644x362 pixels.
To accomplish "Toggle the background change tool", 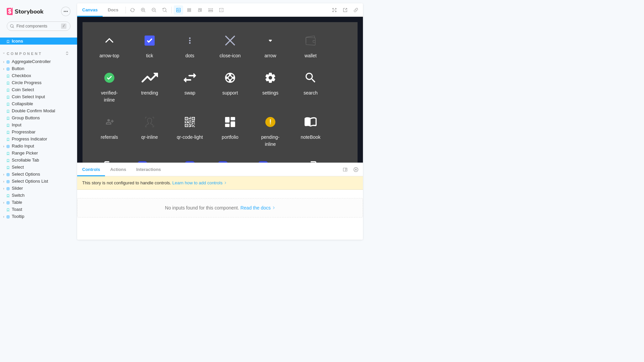I will pyautogui.click(x=178, y=10).
